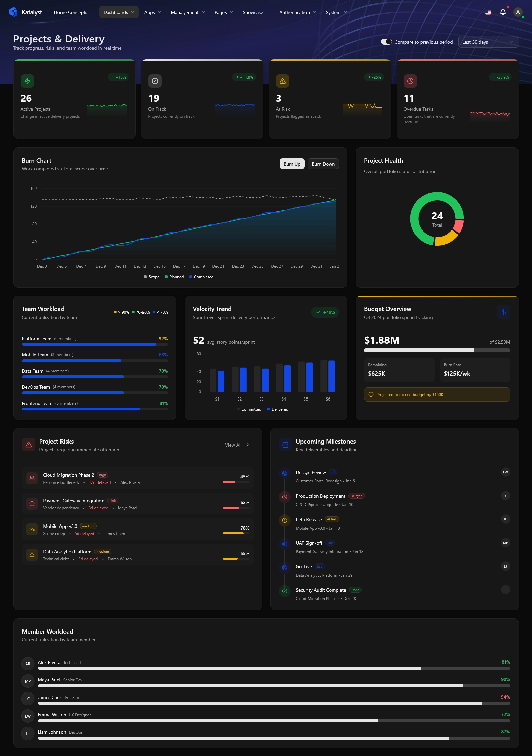Select the Burn Up button
Image resolution: width=532 pixels, height=756 pixels.
[292, 164]
